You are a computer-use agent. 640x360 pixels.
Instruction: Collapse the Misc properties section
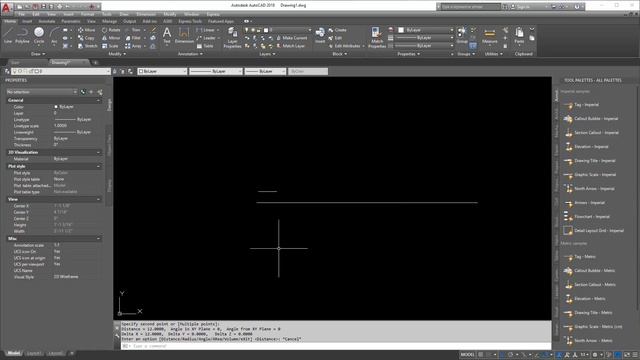(x=98, y=238)
